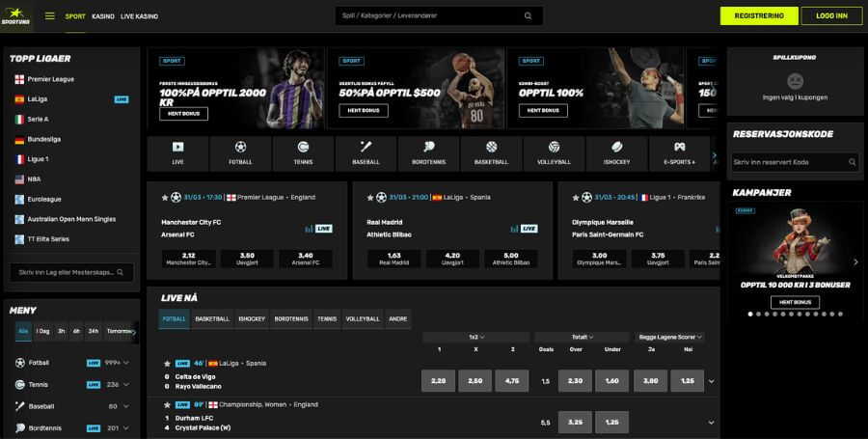Favorite the Real Madrid vs Athletic Bilbao star
The image size is (868, 439).
click(x=370, y=198)
